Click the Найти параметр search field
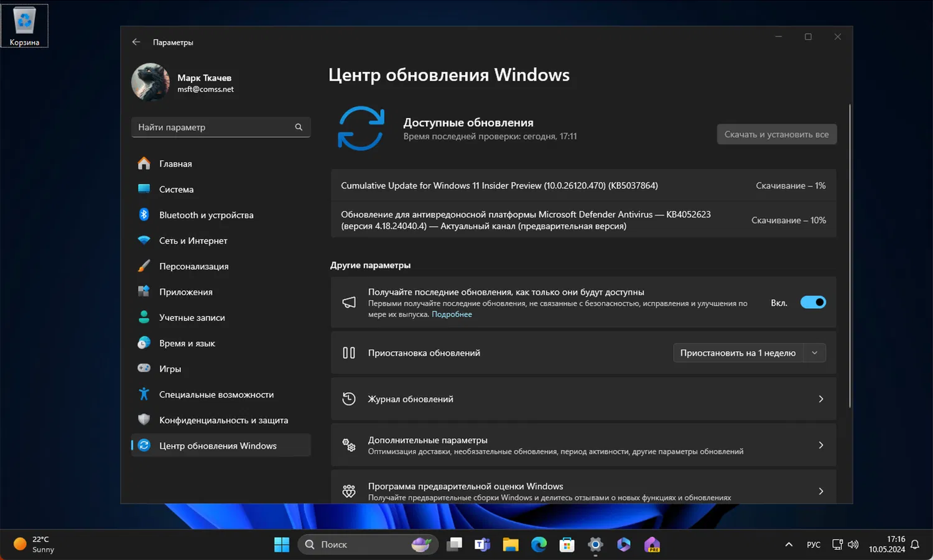Viewport: 933px width, 560px height. point(221,127)
